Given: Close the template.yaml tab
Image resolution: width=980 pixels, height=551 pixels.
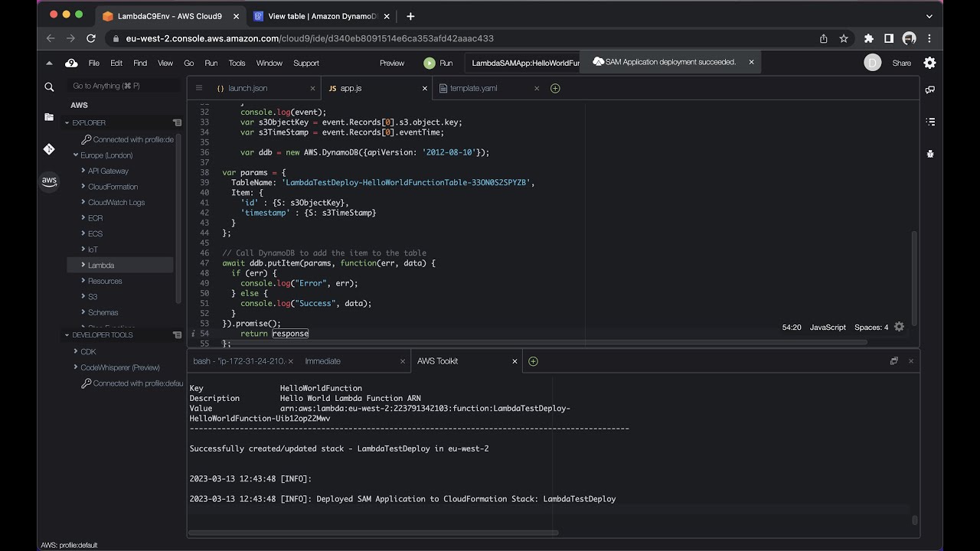Looking at the screenshot, I should [537, 88].
